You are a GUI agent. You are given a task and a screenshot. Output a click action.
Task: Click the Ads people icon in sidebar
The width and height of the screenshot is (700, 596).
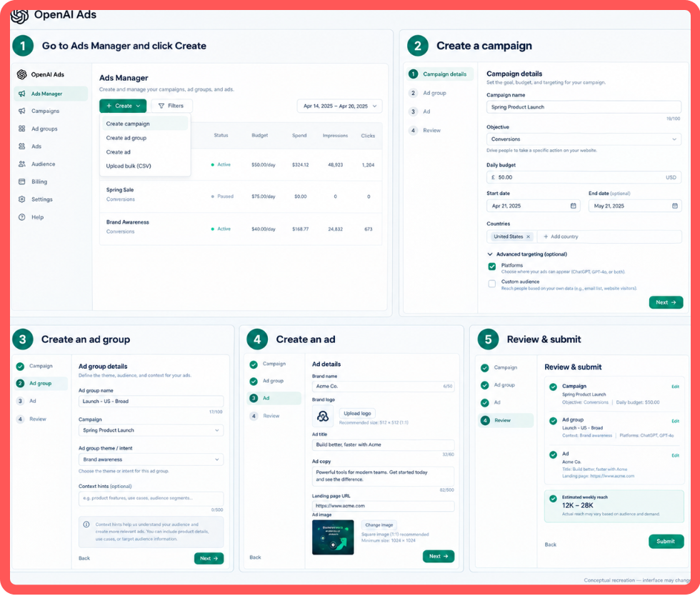point(22,146)
